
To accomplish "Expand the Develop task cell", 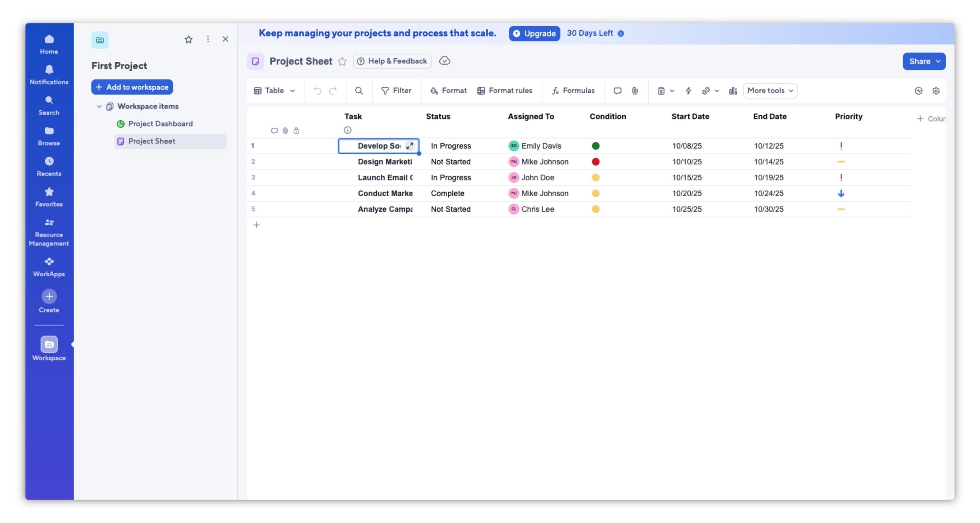I will tap(410, 146).
